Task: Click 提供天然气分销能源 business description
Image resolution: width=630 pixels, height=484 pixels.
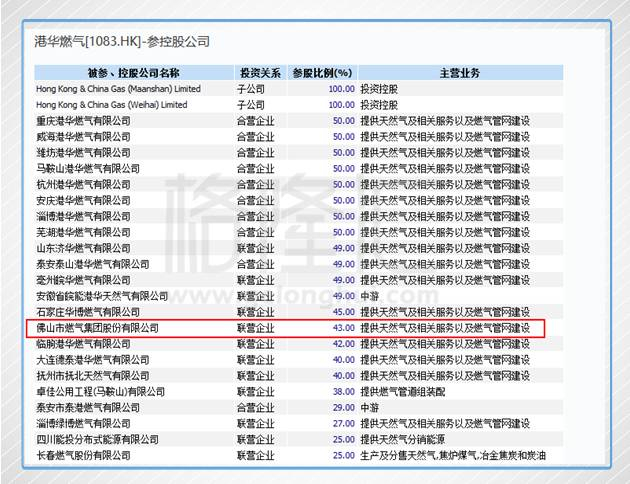Action: coord(403,439)
